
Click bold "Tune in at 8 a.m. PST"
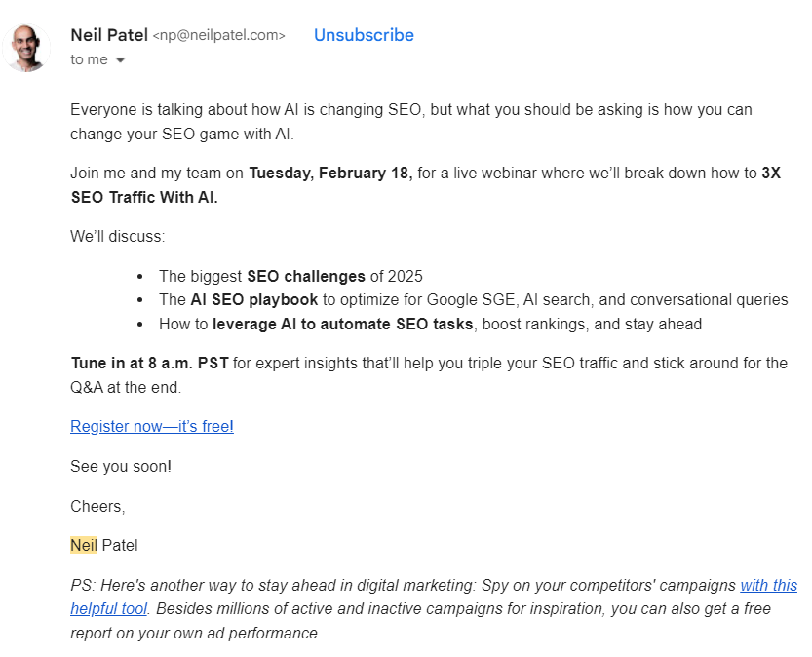[x=149, y=364]
